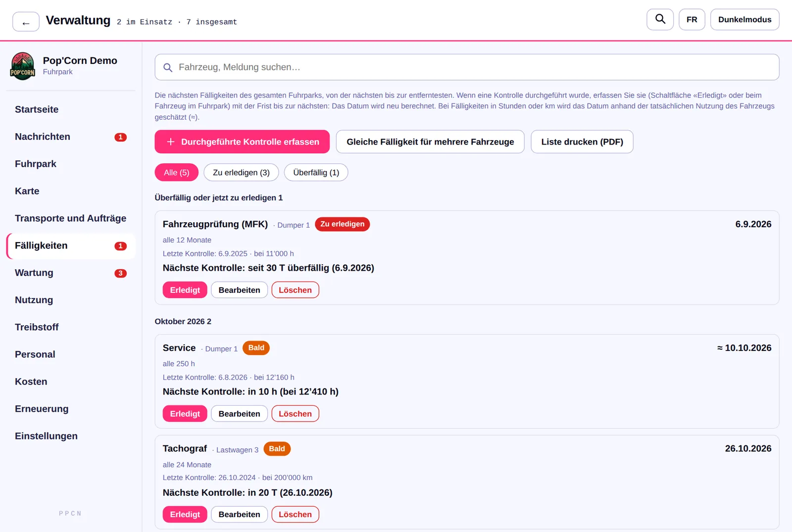Click Löschen on the Tachograf entry
This screenshot has width=792, height=532.
click(x=295, y=514)
